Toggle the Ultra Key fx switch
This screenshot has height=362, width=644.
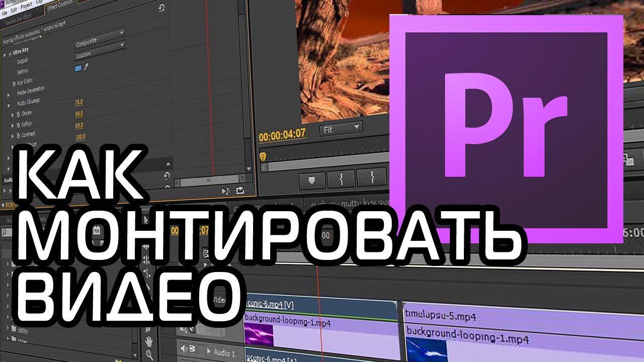[11, 53]
